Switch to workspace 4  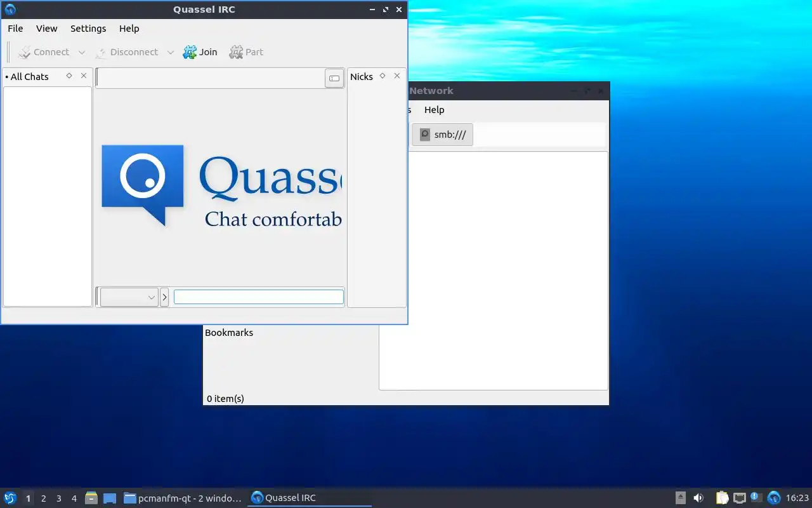74,498
